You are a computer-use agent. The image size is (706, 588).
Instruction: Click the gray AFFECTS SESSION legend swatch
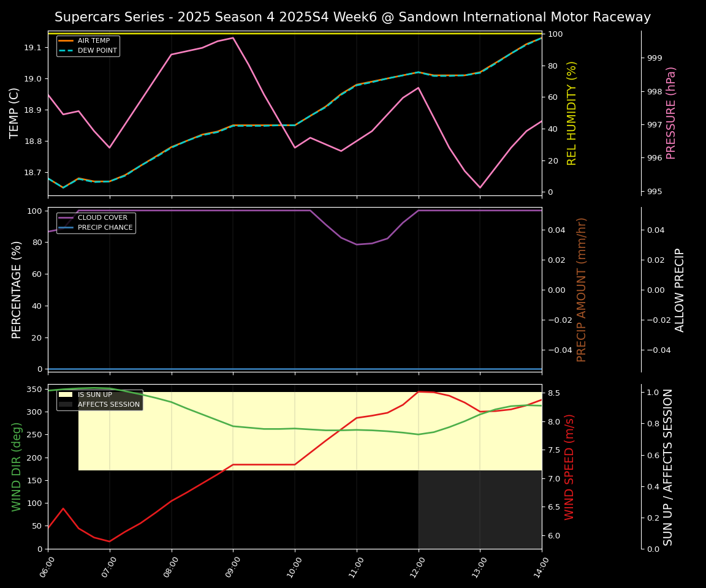tap(66, 405)
